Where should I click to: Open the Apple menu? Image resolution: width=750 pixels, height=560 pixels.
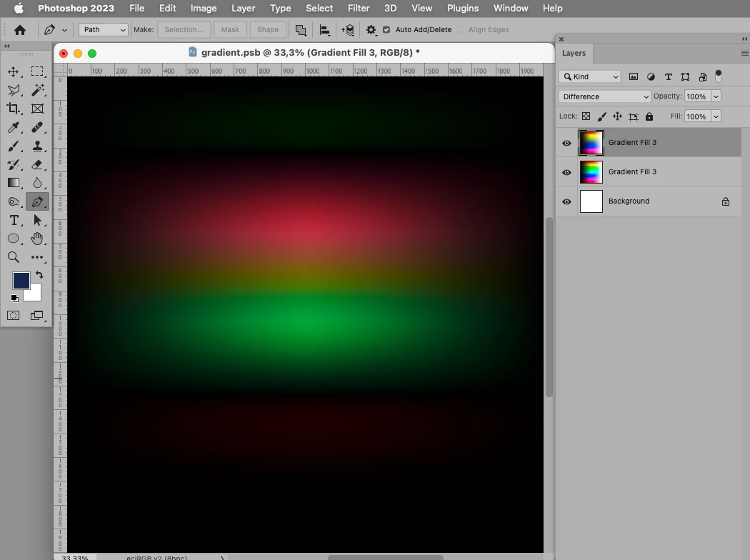(x=18, y=8)
